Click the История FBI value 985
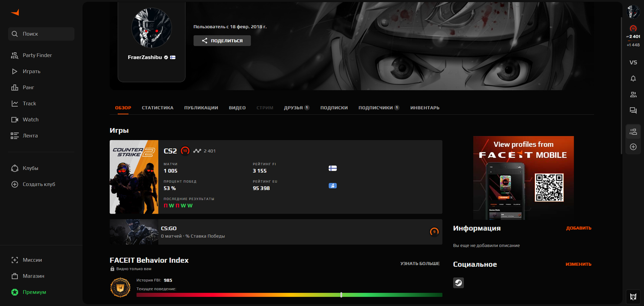Screen dimensions: 644x306 tap(168, 280)
